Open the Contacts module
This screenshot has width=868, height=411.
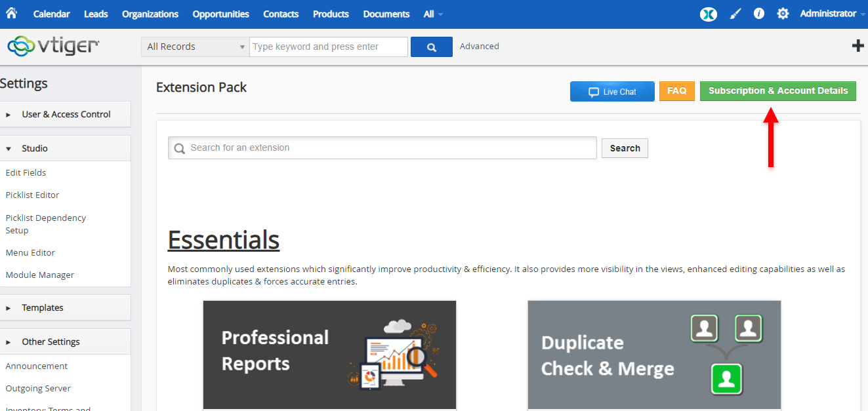(281, 14)
